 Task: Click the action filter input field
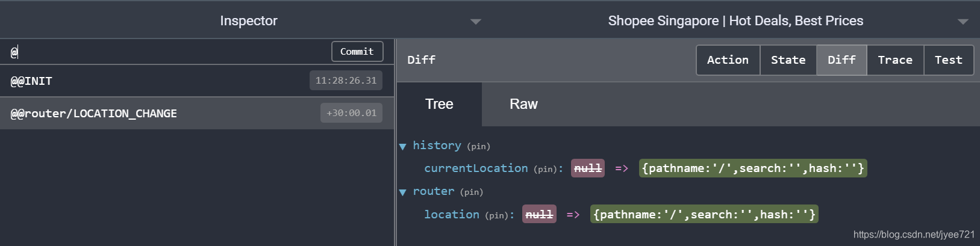point(166,52)
